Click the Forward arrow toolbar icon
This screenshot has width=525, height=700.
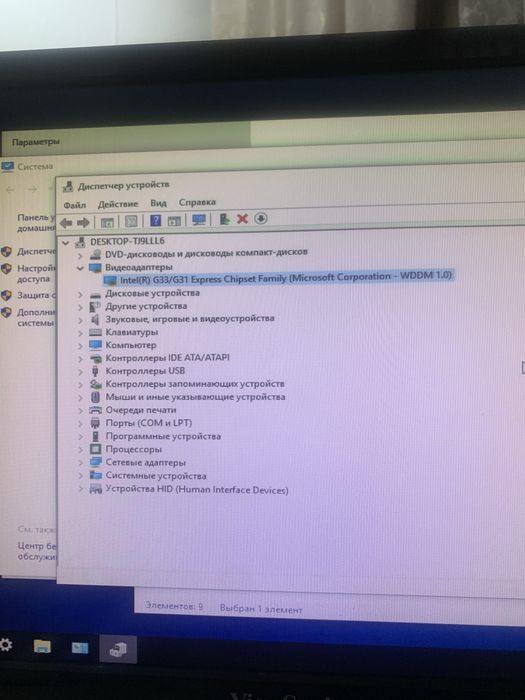pos(83,222)
